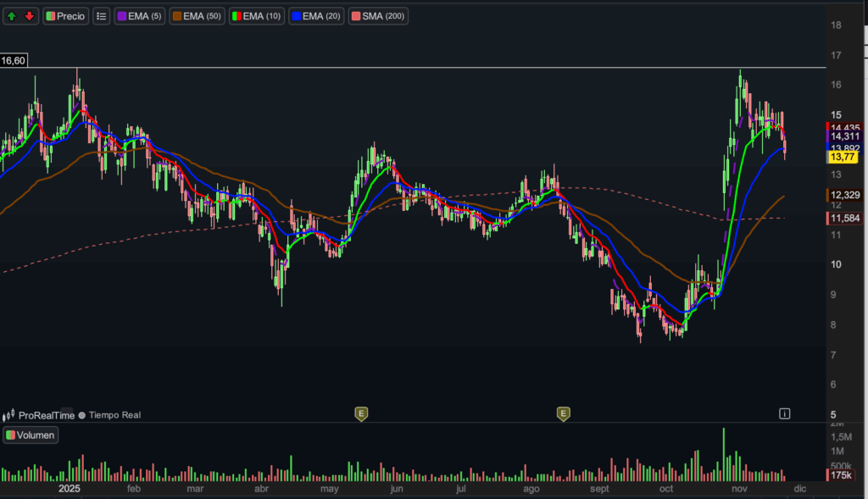
Task: Click the info icon near December
Action: tap(785, 413)
